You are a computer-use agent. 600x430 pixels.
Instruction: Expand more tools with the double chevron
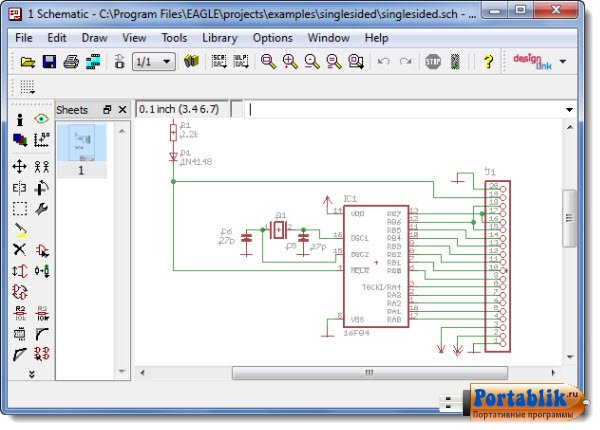30,374
